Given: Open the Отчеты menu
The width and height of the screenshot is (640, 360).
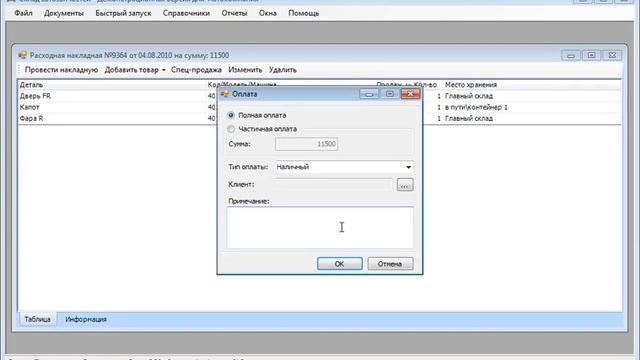Looking at the screenshot, I should 234,13.
